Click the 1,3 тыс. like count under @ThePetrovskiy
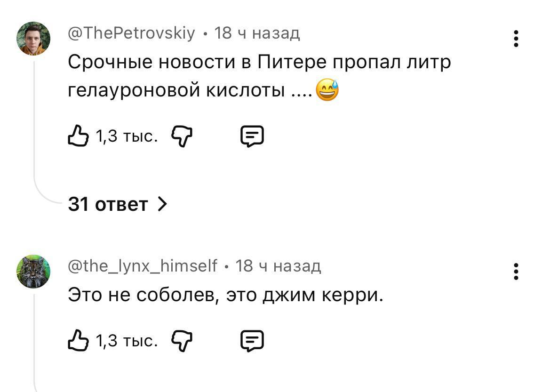550x392 pixels. [126, 136]
